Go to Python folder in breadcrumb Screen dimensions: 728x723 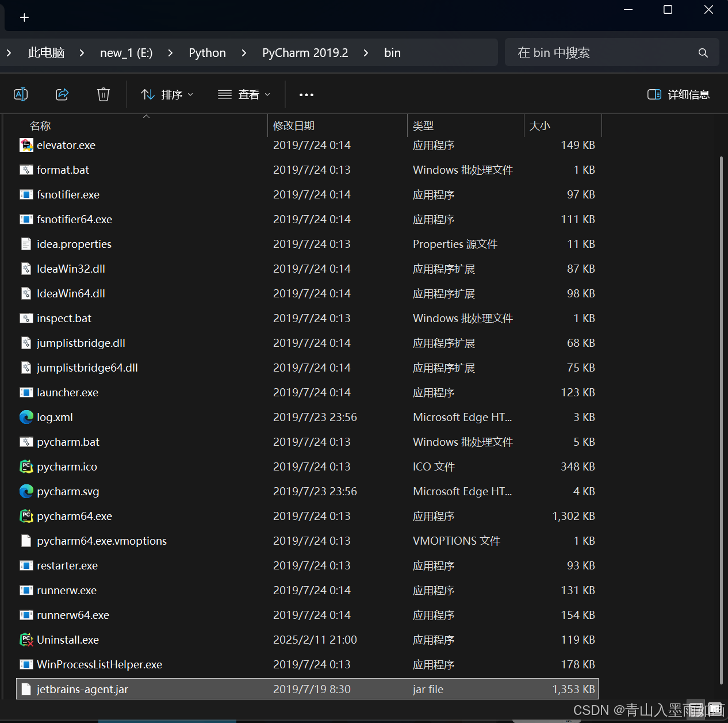coord(207,53)
